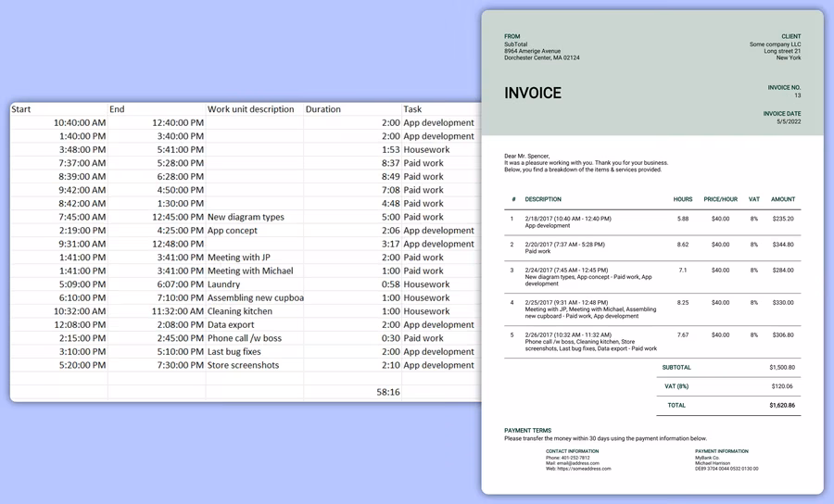Click the Some company LLC client name

click(x=775, y=44)
